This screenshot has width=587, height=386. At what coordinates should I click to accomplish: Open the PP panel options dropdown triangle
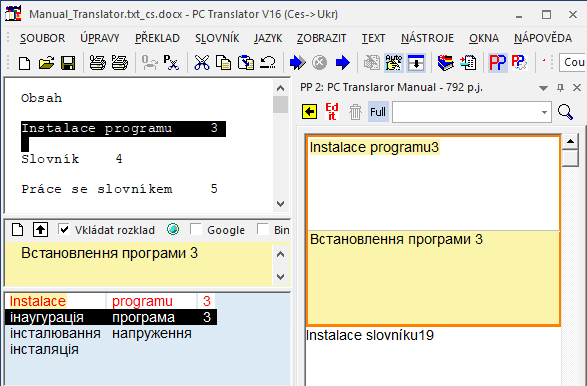pyautogui.click(x=543, y=88)
